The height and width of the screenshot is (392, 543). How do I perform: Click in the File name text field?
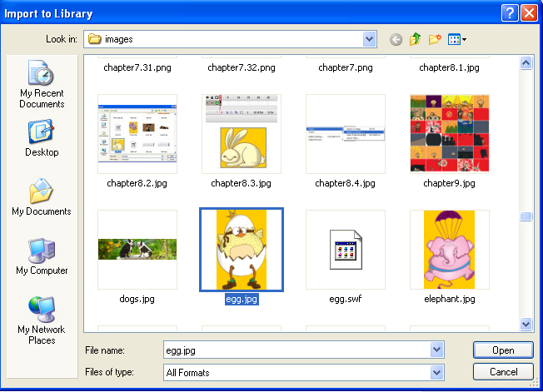pos(296,350)
